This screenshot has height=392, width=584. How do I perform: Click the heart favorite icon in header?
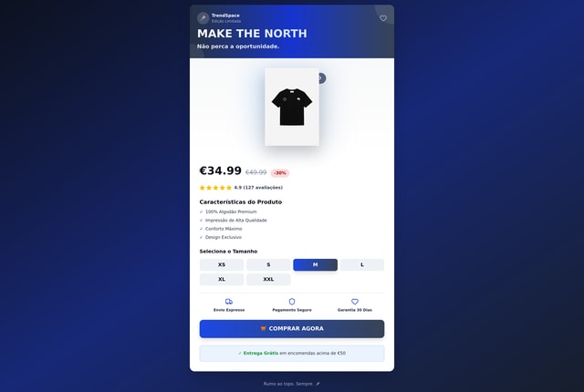coord(383,18)
